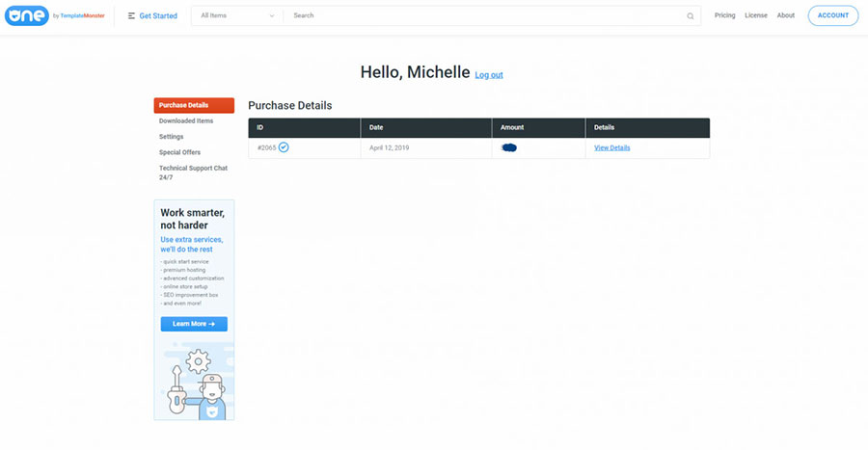The height and width of the screenshot is (450, 868).
Task: Click the ONE logo
Action: tap(27, 15)
